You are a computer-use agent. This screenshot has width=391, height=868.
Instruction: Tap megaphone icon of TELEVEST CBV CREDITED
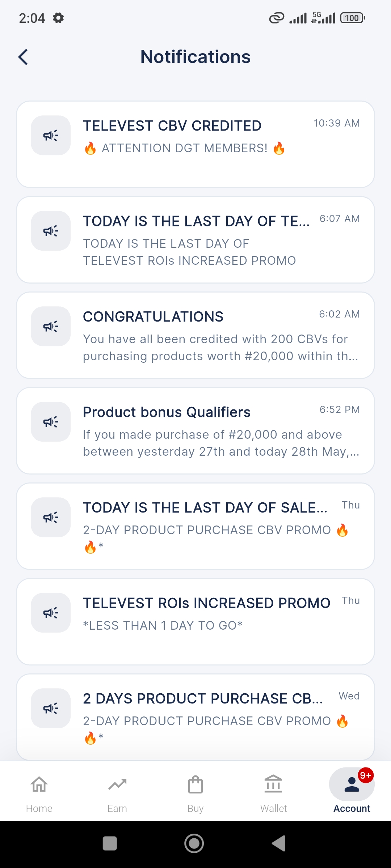(x=51, y=136)
